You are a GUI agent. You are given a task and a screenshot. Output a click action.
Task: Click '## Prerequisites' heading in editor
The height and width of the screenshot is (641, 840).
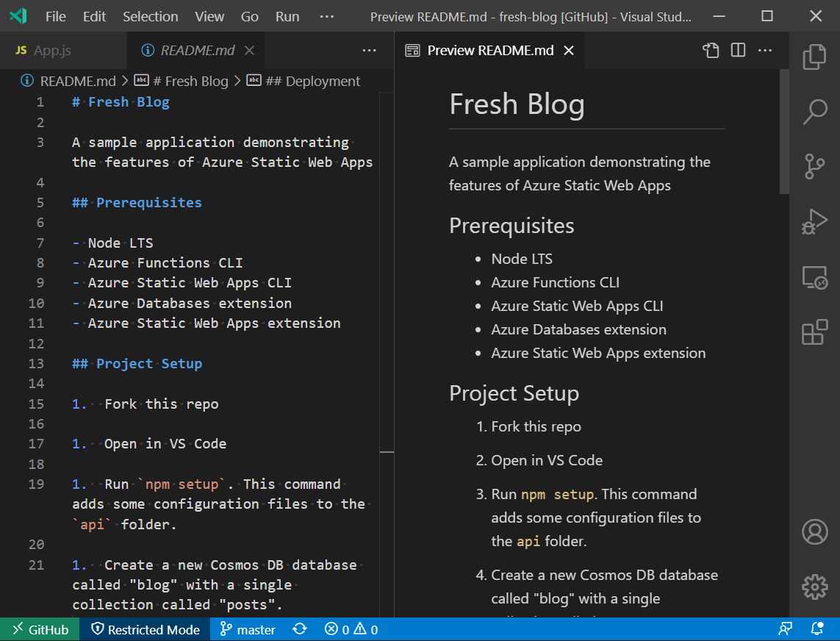(x=137, y=203)
